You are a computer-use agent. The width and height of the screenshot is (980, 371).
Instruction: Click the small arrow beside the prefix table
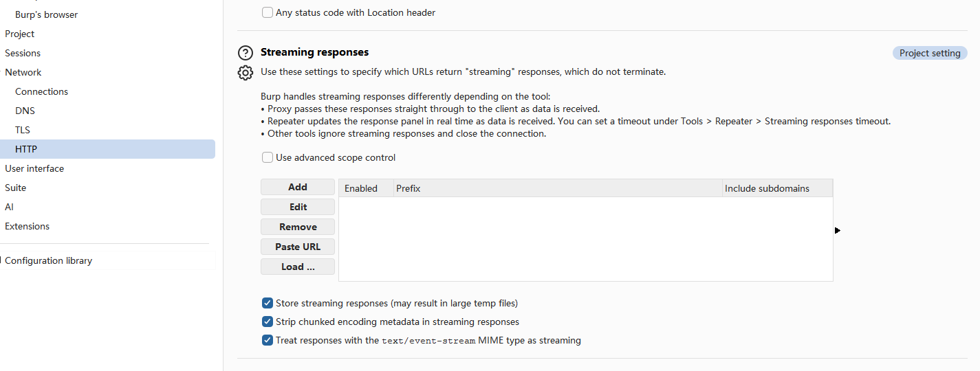tap(838, 231)
